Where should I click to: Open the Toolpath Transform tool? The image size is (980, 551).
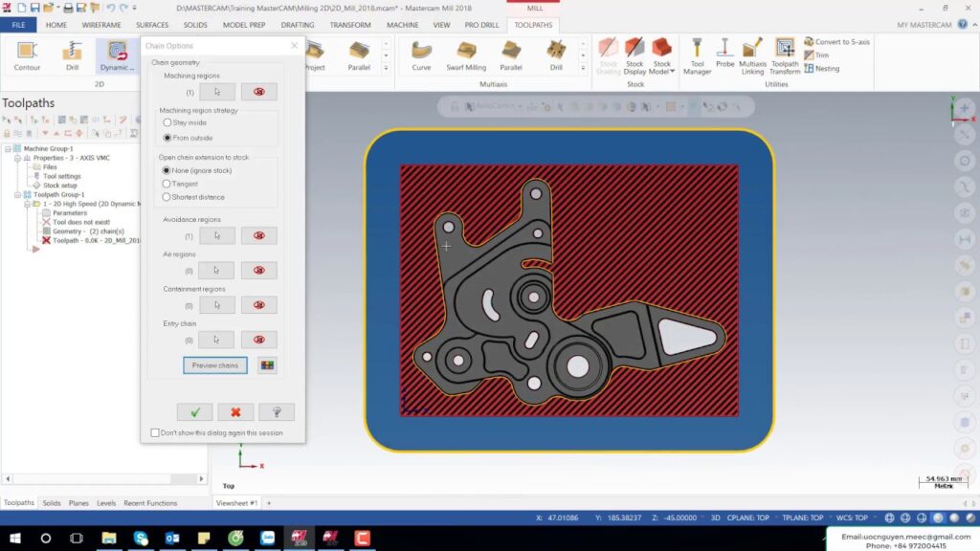tap(785, 55)
